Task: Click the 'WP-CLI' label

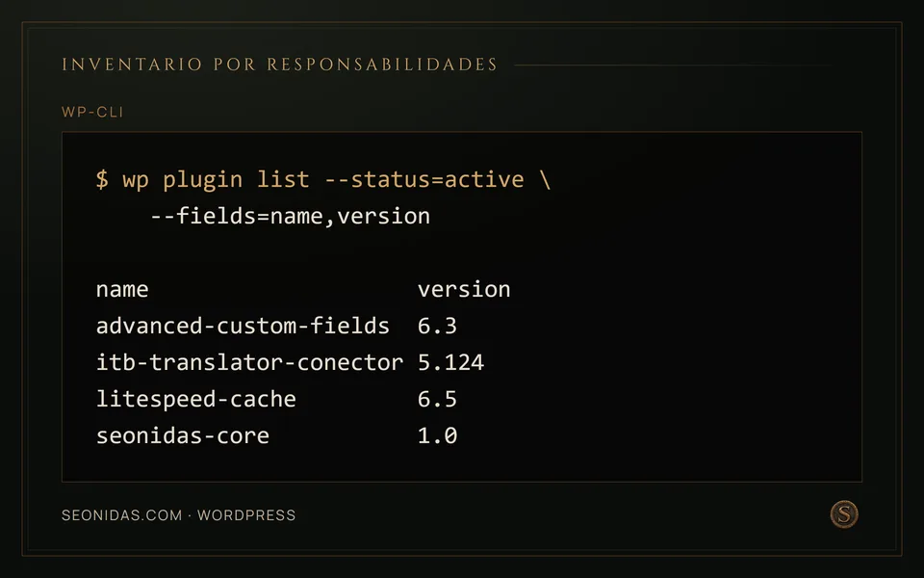Action: tap(92, 112)
